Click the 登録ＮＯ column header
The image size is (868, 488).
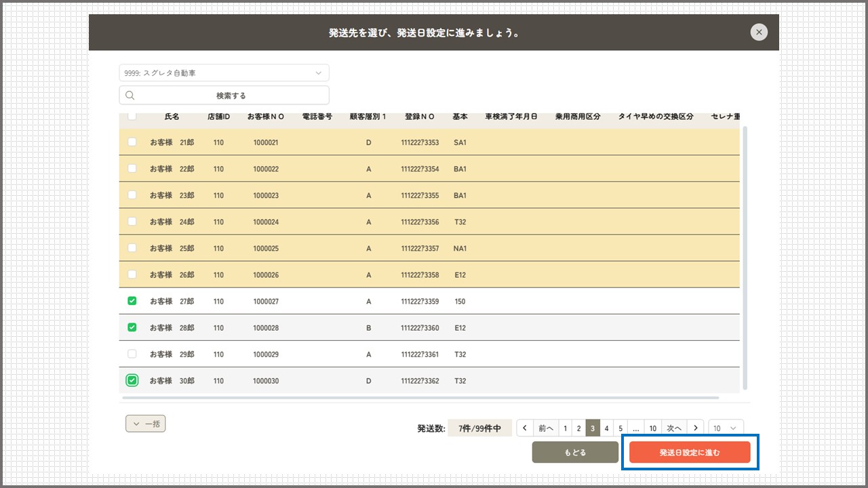[x=420, y=117]
